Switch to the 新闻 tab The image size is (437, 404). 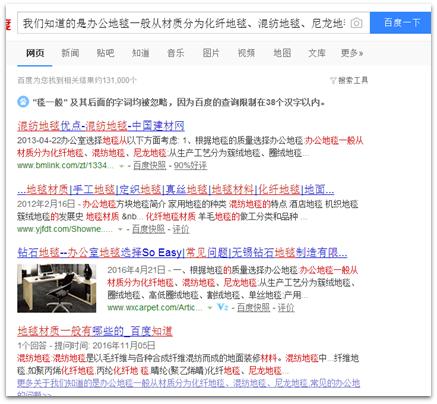coord(70,53)
